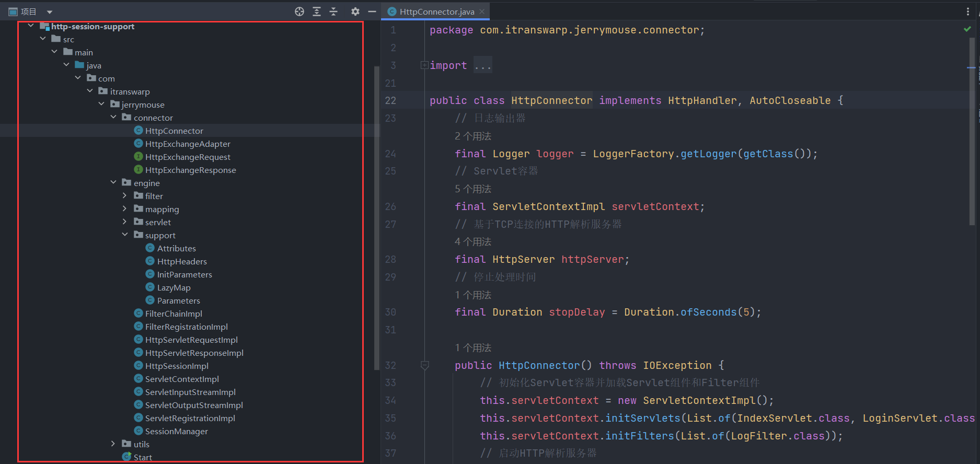Screen dimensions: 980x464
Task: Select the HttpServletRequestImpl class
Action: pos(191,340)
